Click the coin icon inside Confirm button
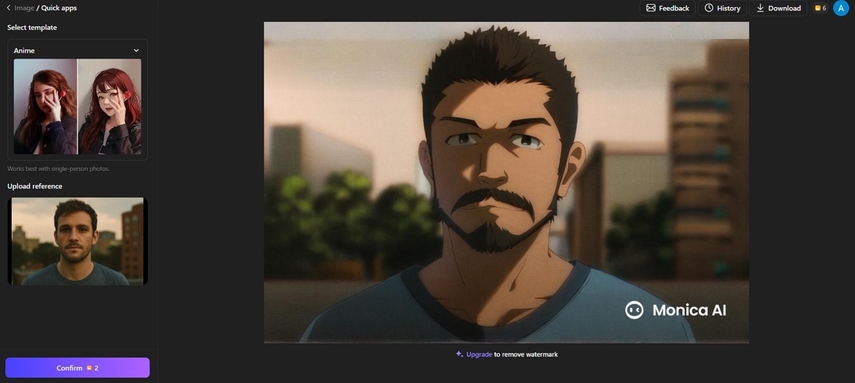This screenshot has width=855, height=383. pyautogui.click(x=88, y=368)
